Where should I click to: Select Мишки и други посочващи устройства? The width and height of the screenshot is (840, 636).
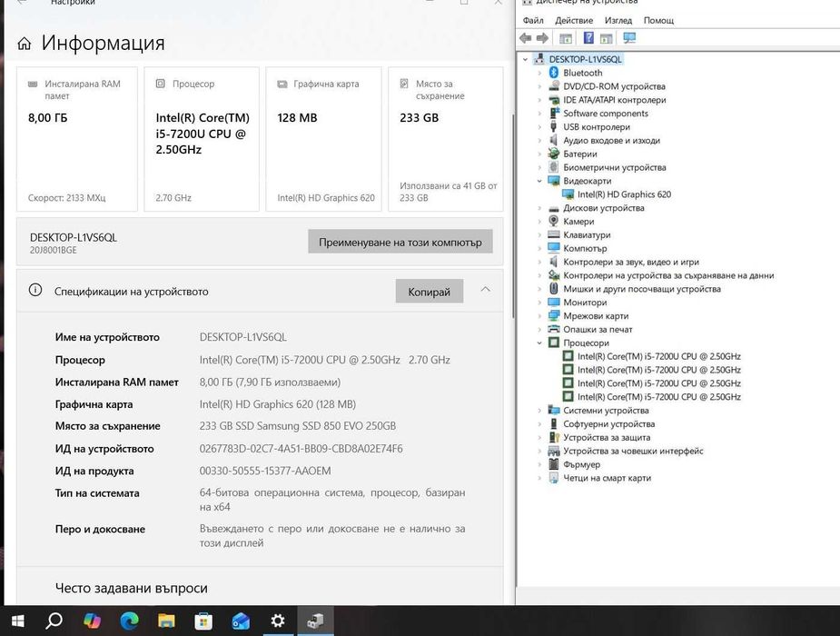pyautogui.click(x=642, y=289)
